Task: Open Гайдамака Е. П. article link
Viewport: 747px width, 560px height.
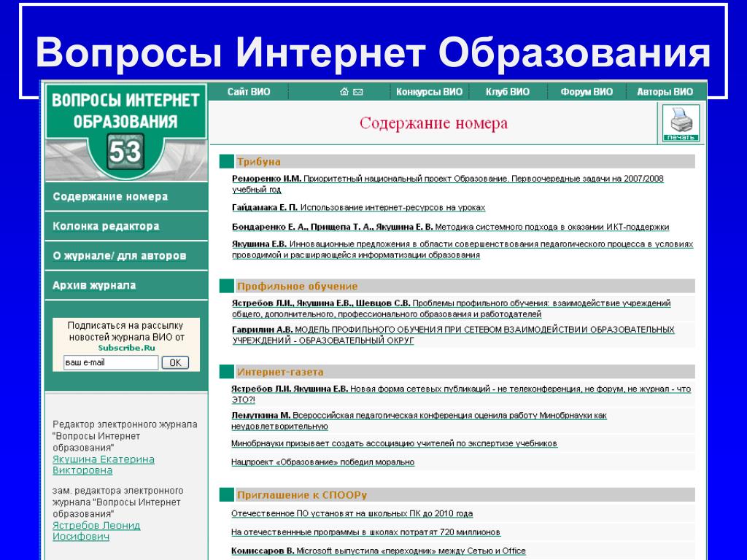Action: point(358,208)
